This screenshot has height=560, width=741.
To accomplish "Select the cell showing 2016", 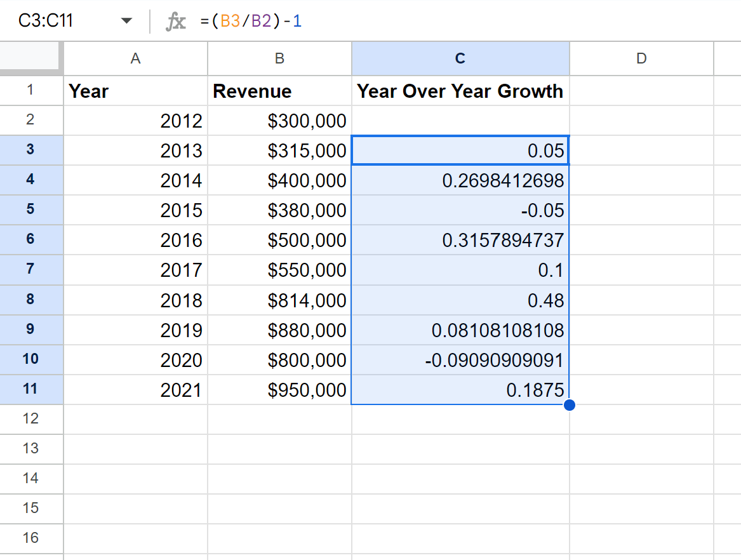I will tap(135, 240).
